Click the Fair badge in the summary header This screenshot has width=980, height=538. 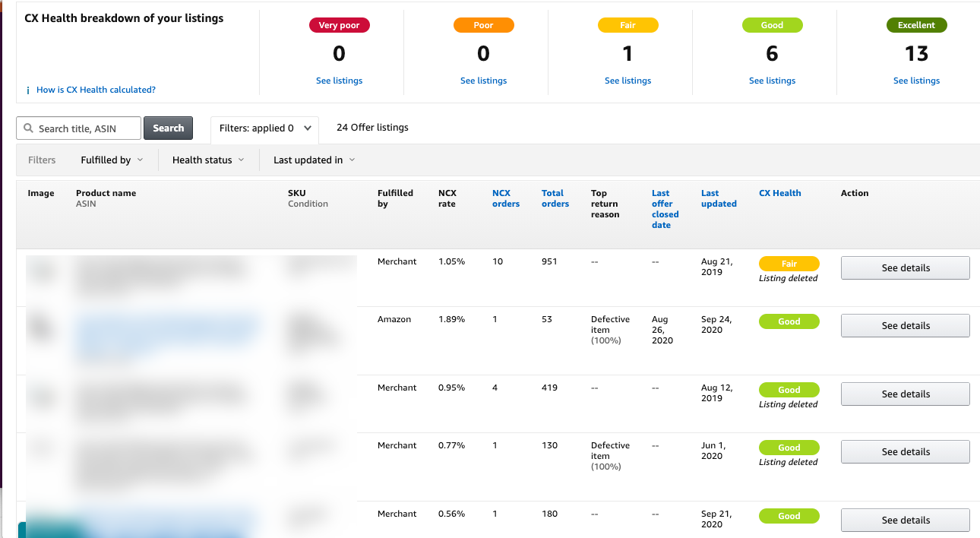[x=628, y=25]
